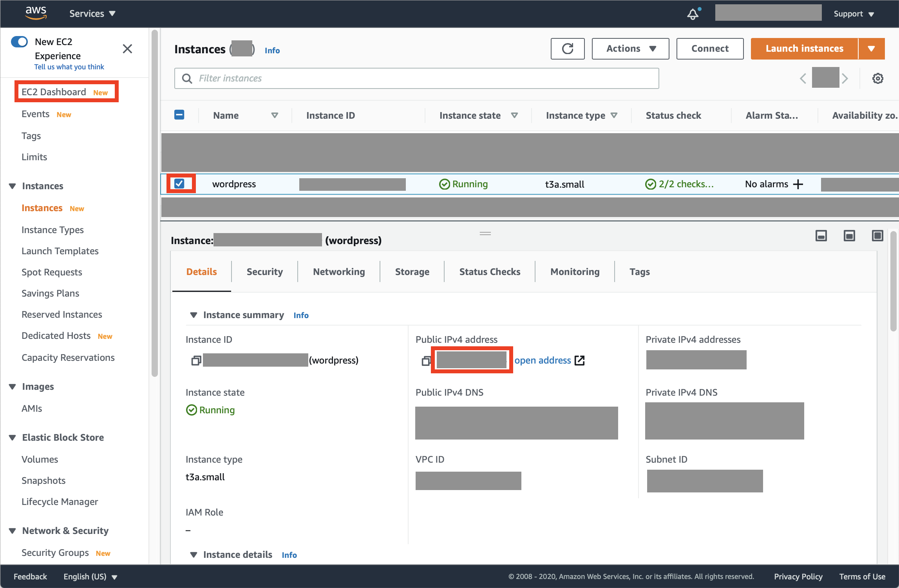Click the Connect button
Image resolution: width=899 pixels, height=588 pixels.
pyautogui.click(x=710, y=49)
